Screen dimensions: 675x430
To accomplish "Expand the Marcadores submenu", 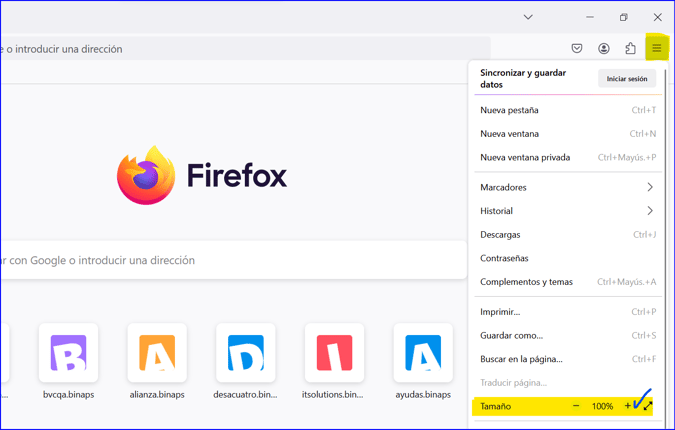I will [568, 187].
